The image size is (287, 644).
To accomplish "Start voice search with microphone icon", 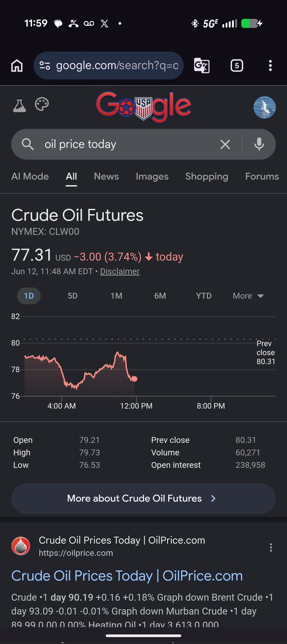I will (x=260, y=144).
